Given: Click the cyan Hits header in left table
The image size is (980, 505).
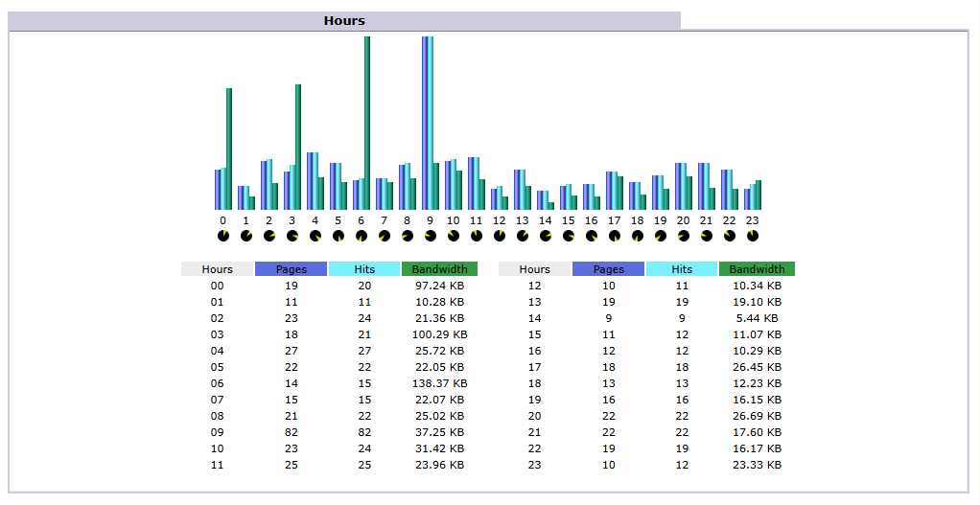Looking at the screenshot, I should coord(364,269).
